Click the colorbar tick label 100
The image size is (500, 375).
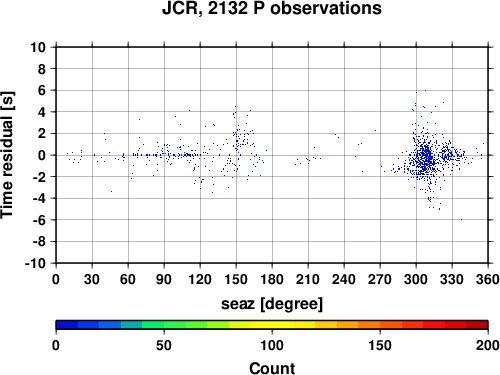point(272,345)
